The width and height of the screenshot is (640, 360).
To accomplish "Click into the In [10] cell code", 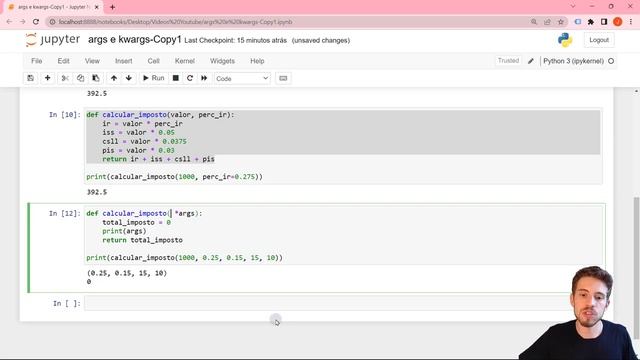I will (x=343, y=146).
